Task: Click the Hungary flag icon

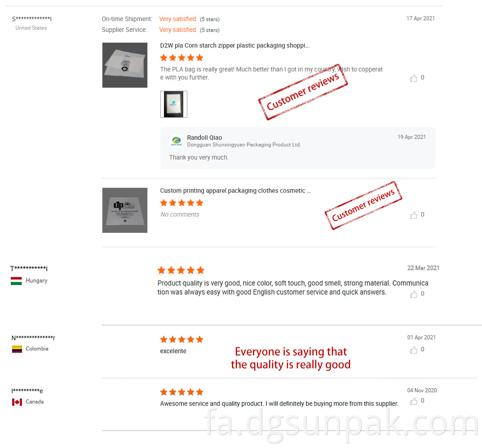Action: 16,281
